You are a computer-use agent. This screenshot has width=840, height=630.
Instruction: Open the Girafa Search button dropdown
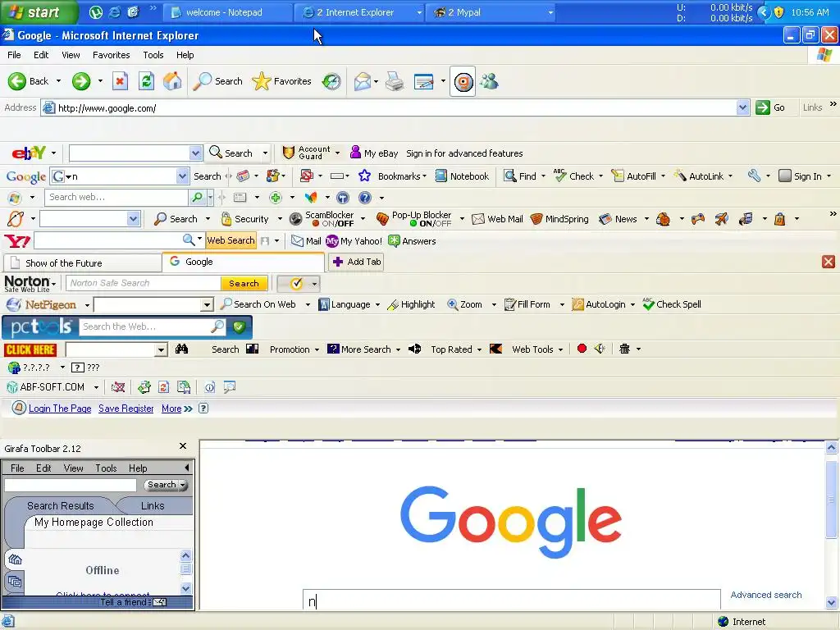tap(184, 485)
